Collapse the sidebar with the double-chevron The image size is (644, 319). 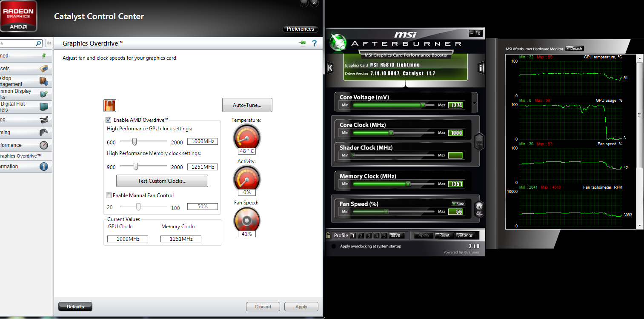(x=49, y=43)
